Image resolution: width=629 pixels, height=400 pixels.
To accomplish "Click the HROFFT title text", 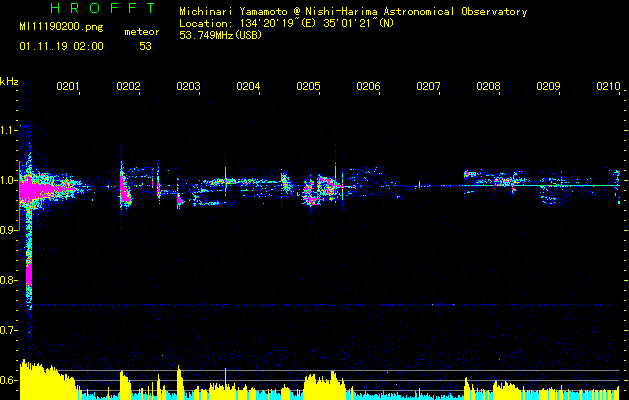I will tap(103, 8).
